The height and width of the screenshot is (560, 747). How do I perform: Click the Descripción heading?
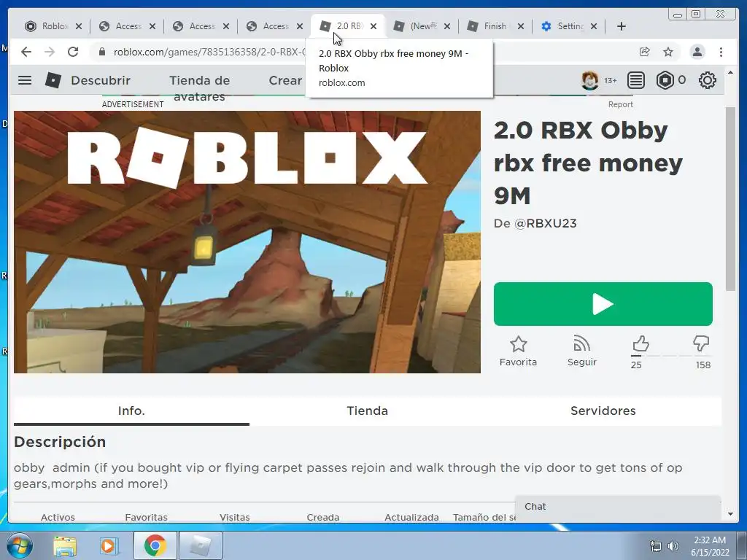[60, 442]
